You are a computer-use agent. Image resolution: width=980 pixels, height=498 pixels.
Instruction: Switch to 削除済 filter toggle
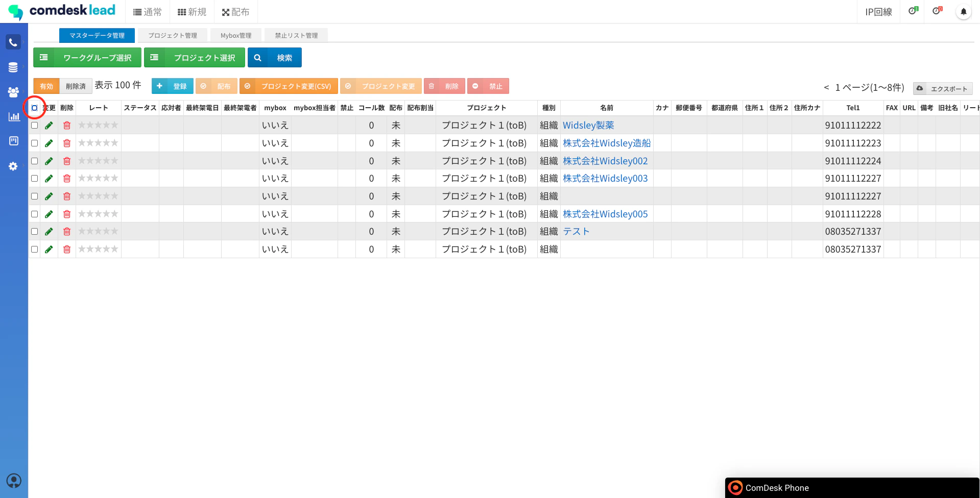pyautogui.click(x=76, y=86)
